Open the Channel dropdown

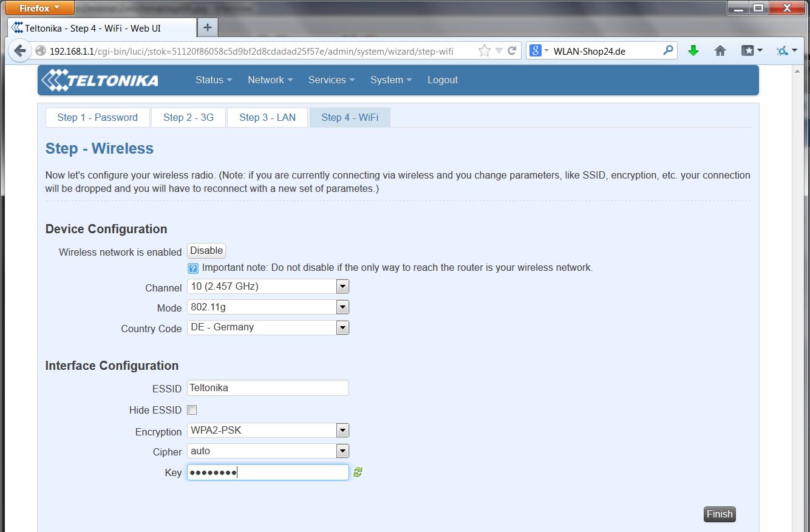(268, 287)
